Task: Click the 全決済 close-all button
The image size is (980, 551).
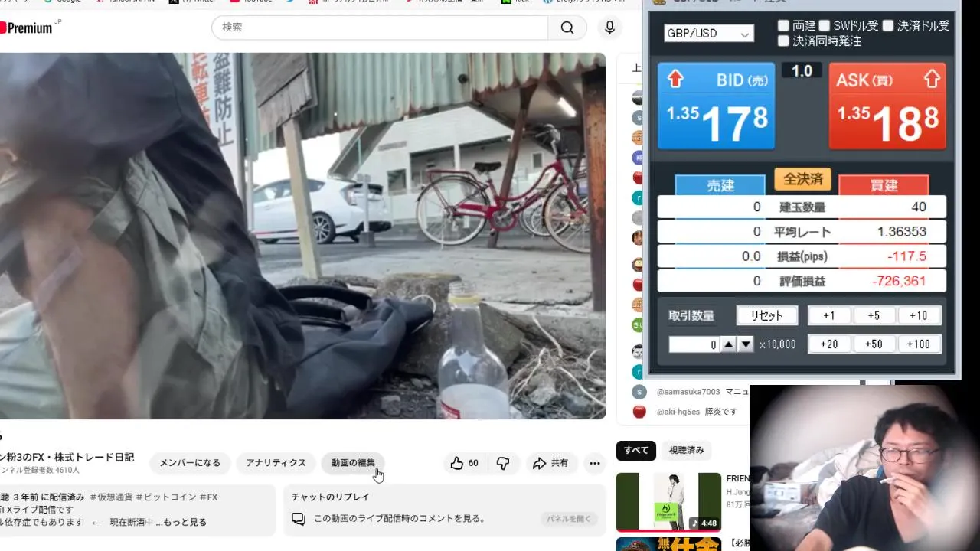Action: pyautogui.click(x=802, y=179)
